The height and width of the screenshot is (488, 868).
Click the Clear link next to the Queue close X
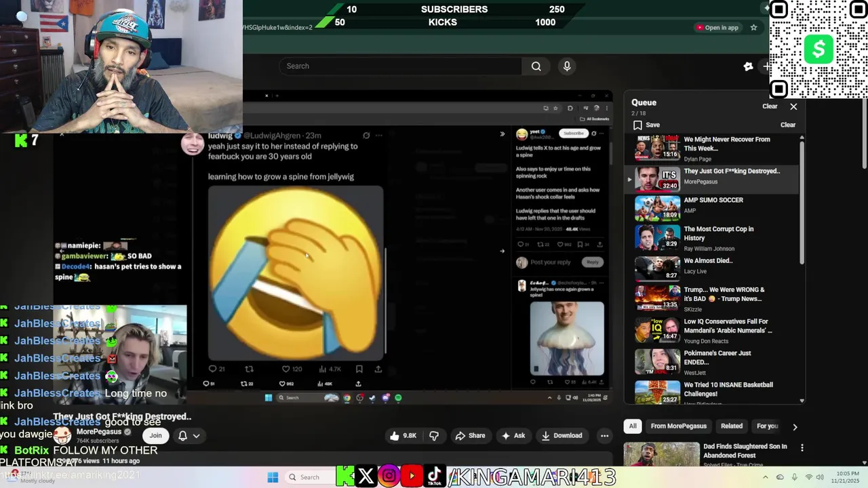(x=770, y=106)
